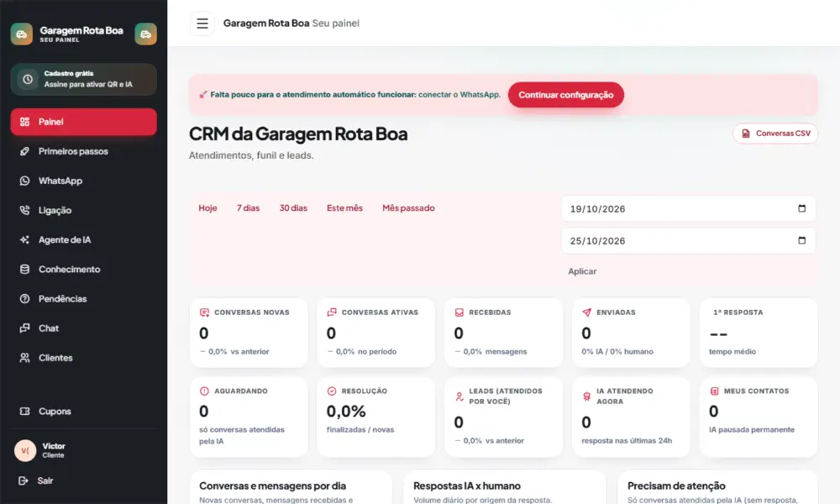This screenshot has height=504, width=840.
Task: Click the IA Atendendo Agora badge icon
Action: [x=586, y=396]
